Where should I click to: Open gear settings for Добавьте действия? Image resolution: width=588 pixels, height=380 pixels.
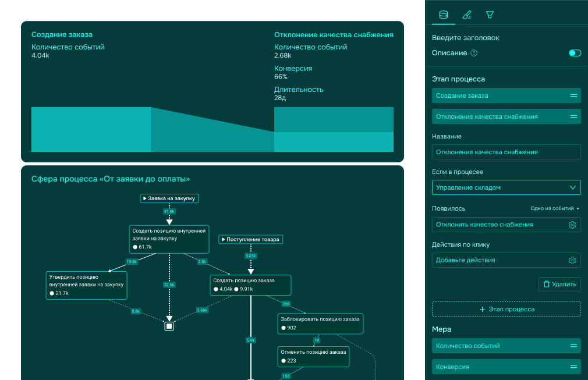[x=572, y=260]
